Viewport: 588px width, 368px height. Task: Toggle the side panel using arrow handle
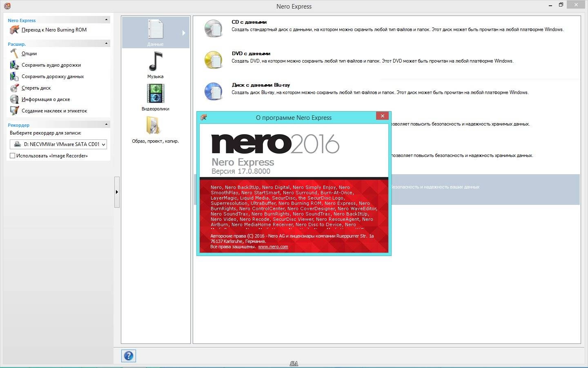(x=117, y=192)
